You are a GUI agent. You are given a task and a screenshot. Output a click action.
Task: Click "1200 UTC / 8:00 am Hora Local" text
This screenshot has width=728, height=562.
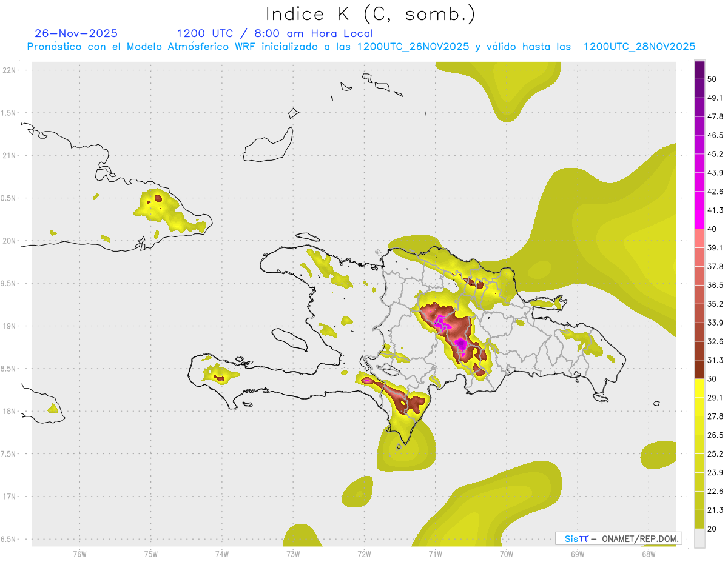(275, 33)
